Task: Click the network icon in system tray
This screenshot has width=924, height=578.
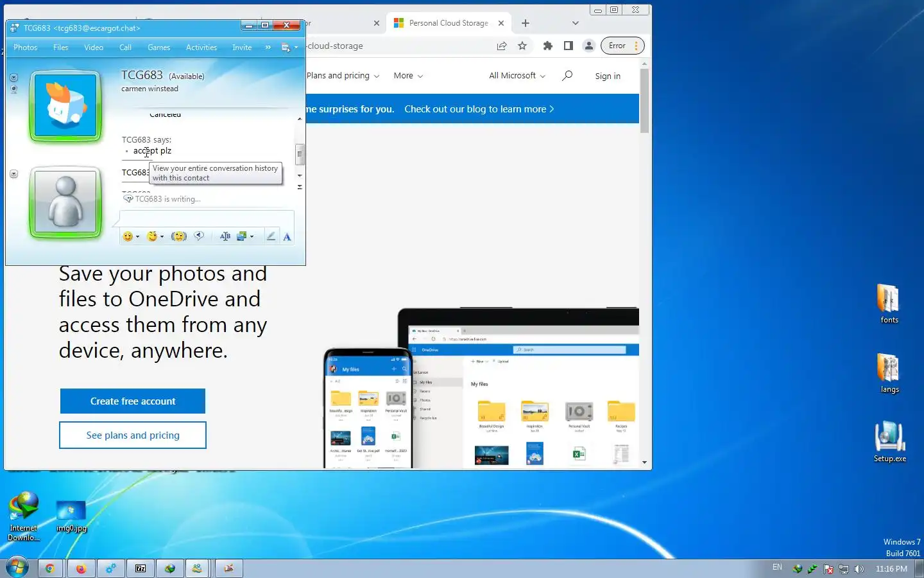Action: pyautogui.click(x=844, y=569)
